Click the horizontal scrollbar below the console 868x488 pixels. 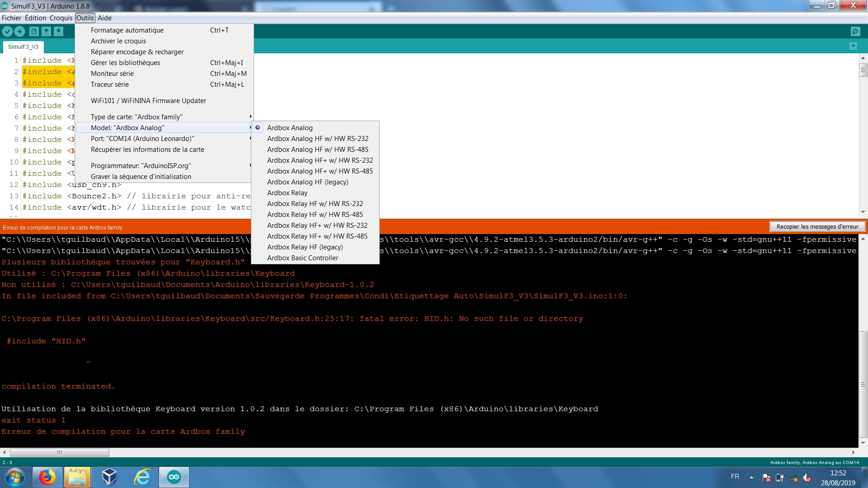point(60,452)
